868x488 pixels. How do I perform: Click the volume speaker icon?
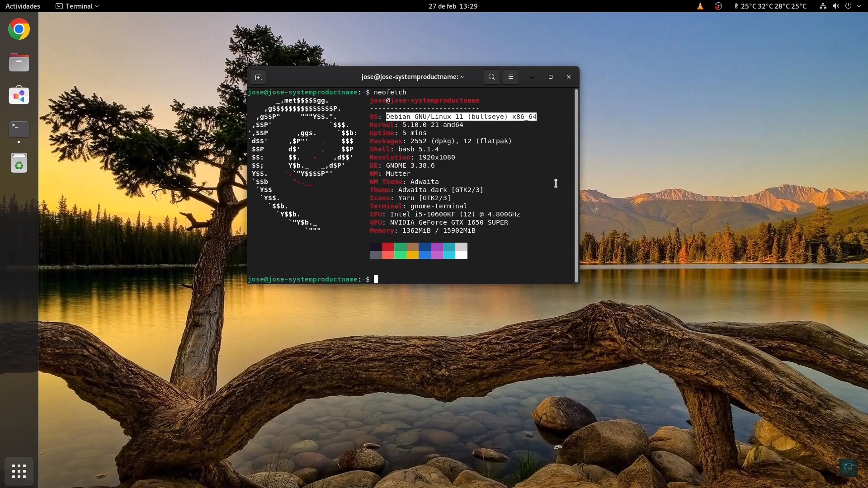tap(835, 6)
